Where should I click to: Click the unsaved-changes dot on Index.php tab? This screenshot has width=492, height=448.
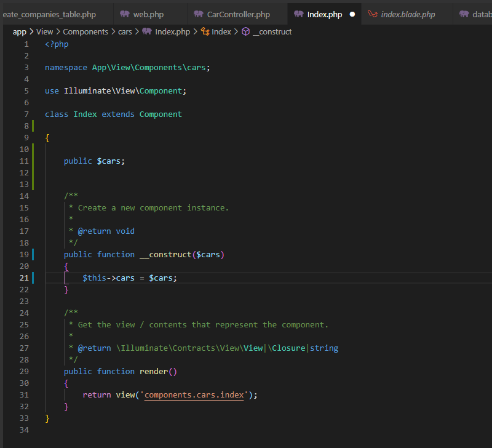pos(352,14)
